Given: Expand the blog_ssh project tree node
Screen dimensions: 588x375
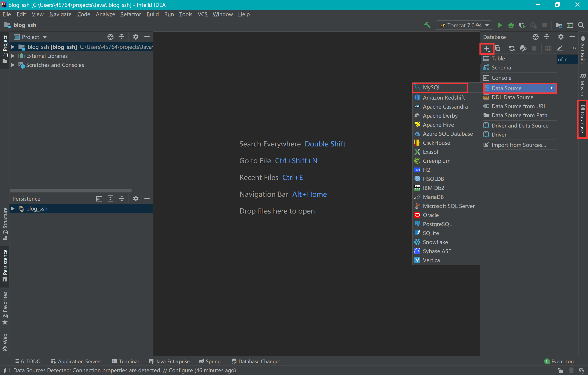Looking at the screenshot, I should pyautogui.click(x=13, y=47).
